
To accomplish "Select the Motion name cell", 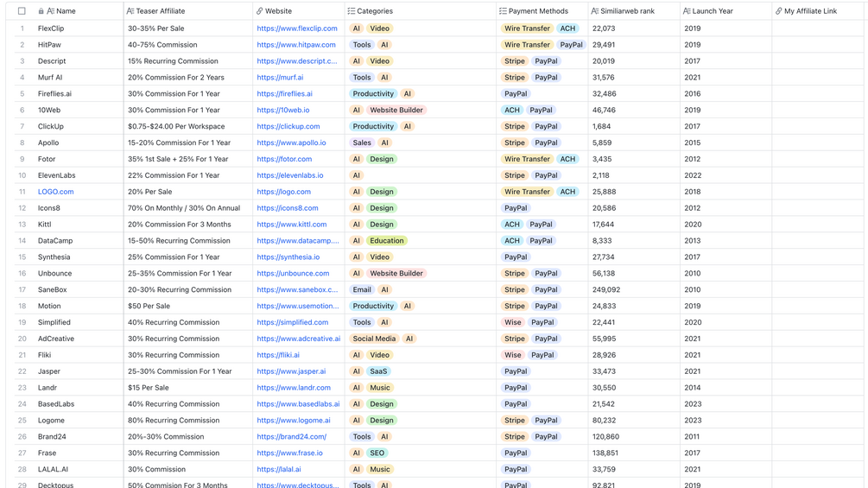I will [49, 306].
